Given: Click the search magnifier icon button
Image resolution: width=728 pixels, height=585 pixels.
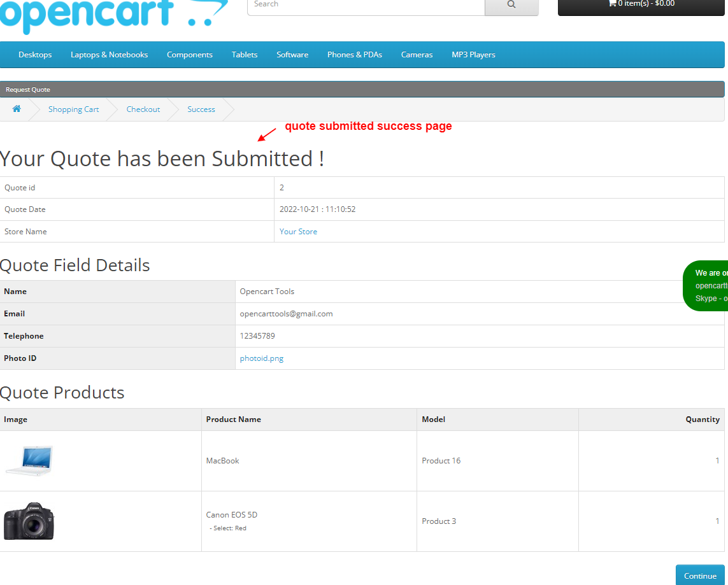Looking at the screenshot, I should click(511, 6).
